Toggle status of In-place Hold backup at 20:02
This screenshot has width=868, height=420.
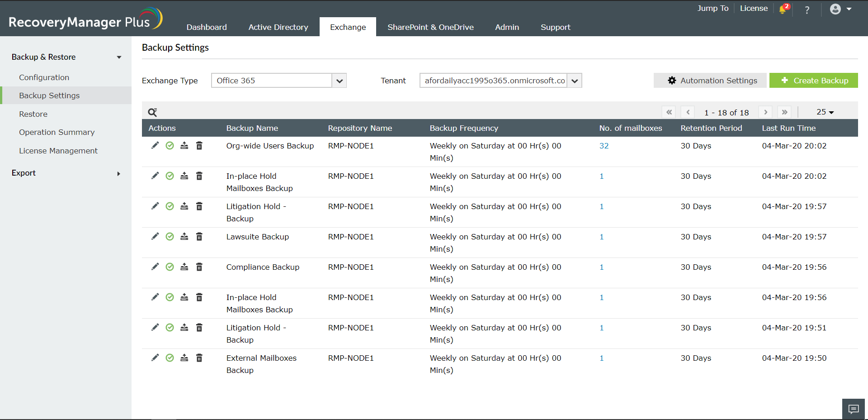(x=170, y=176)
